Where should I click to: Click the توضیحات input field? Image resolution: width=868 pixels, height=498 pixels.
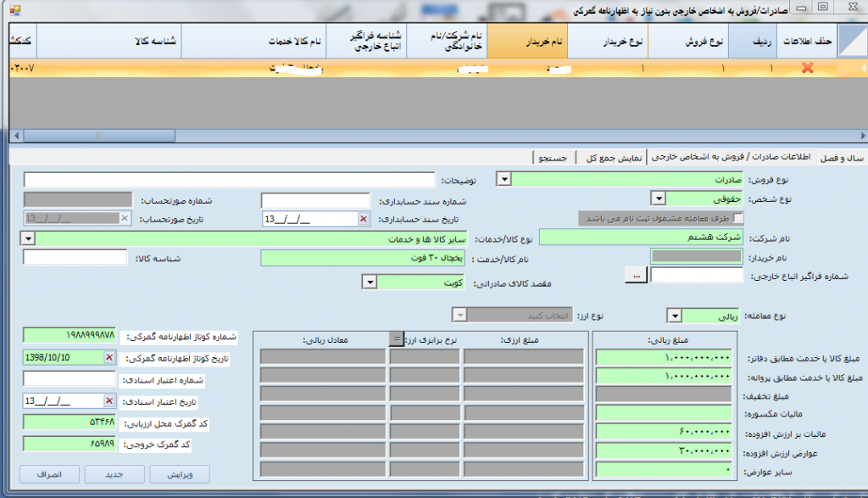(x=229, y=180)
